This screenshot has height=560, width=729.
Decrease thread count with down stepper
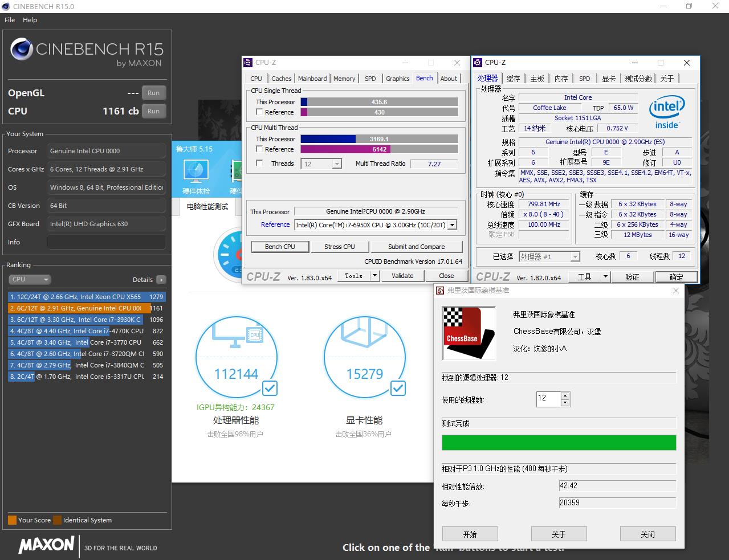[x=565, y=403]
